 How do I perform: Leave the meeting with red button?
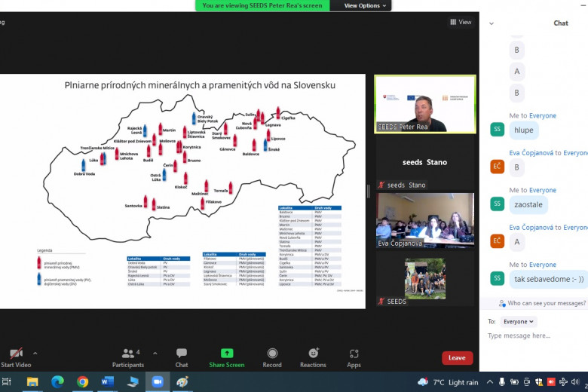(457, 358)
